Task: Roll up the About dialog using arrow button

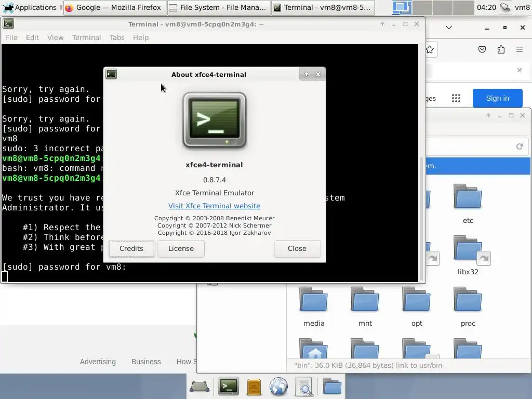Action: 307,74
